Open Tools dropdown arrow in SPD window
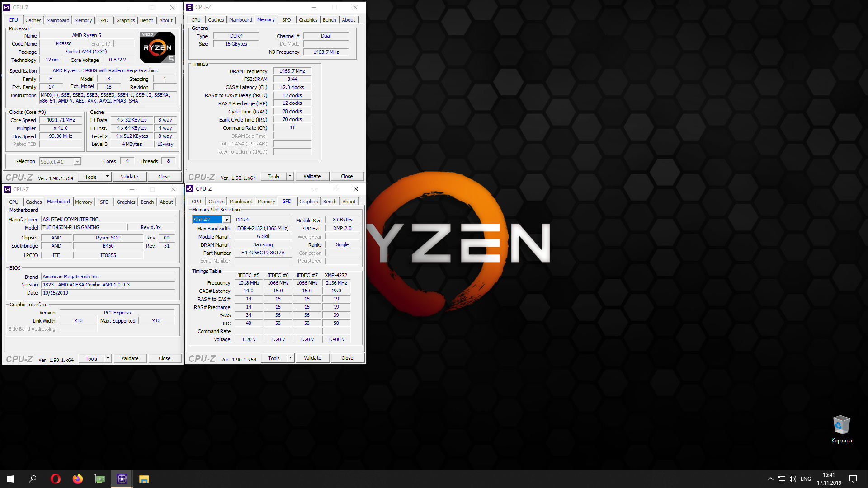The image size is (868, 488). pos(290,358)
